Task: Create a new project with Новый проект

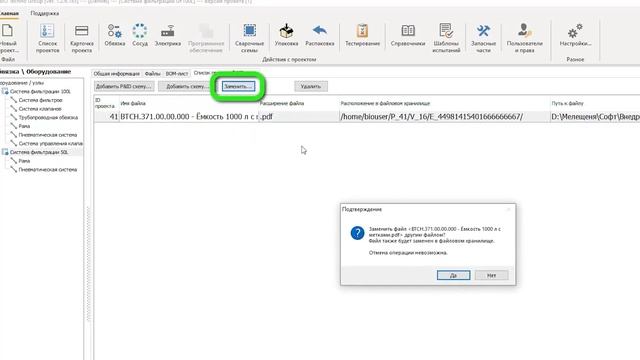Action: coord(8,38)
